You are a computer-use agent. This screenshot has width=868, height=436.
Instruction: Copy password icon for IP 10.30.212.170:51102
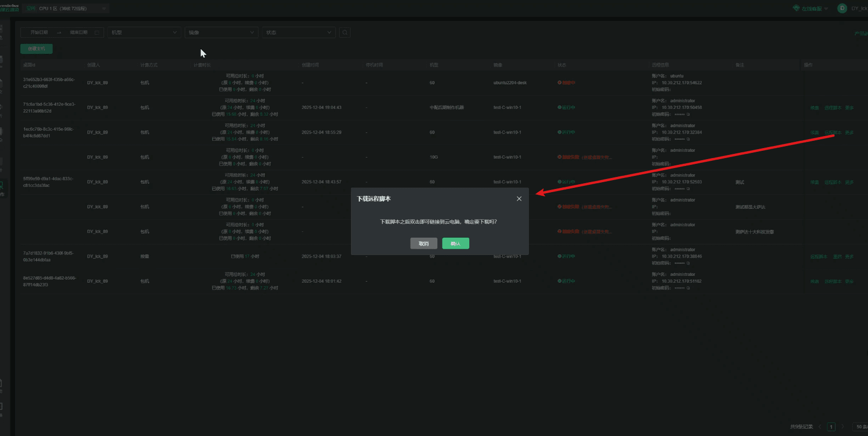[x=688, y=288]
